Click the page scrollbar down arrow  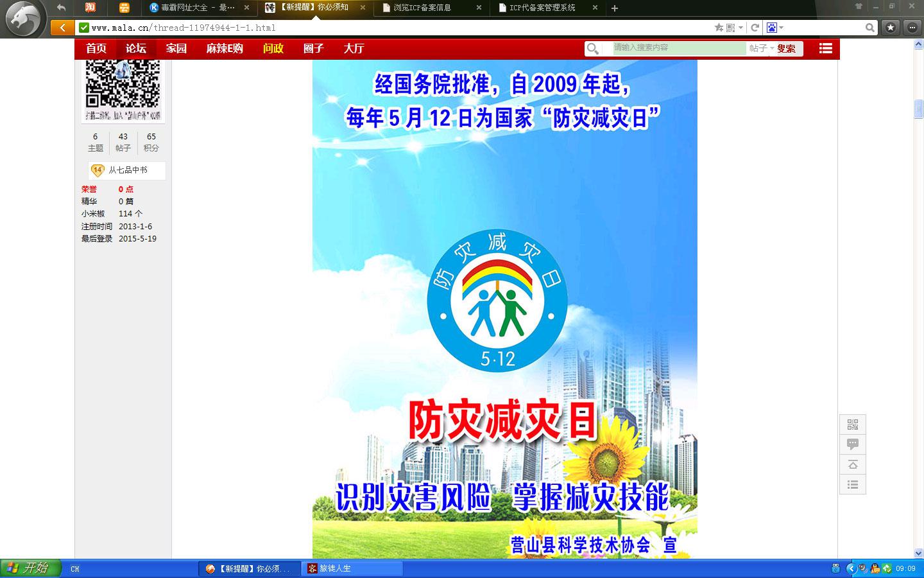[918, 553]
